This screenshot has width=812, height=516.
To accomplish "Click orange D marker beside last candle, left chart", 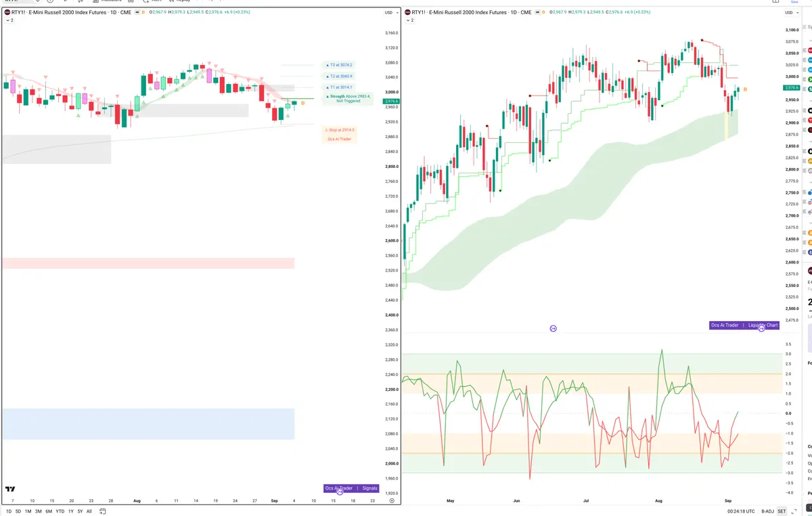I will tap(302, 103).
